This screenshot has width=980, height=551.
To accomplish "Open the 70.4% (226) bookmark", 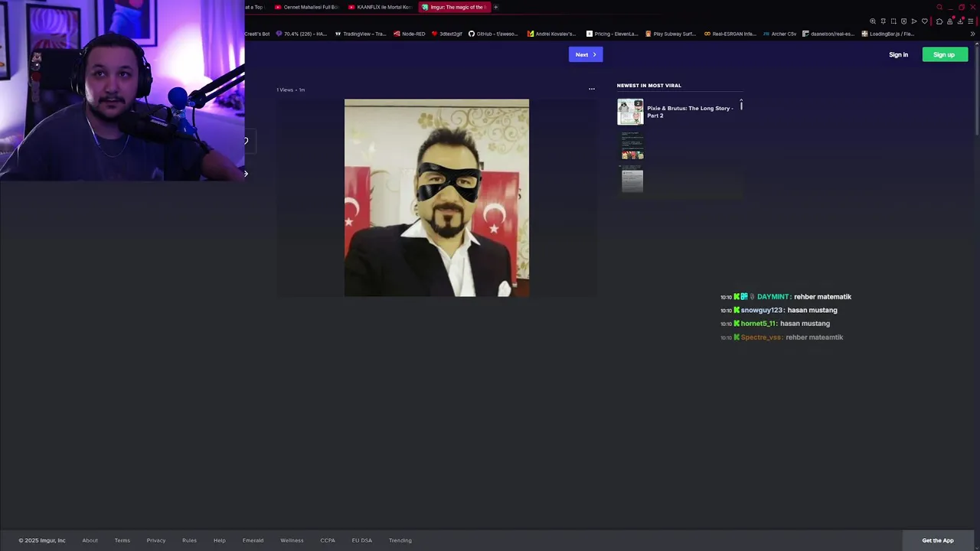I will (301, 34).
